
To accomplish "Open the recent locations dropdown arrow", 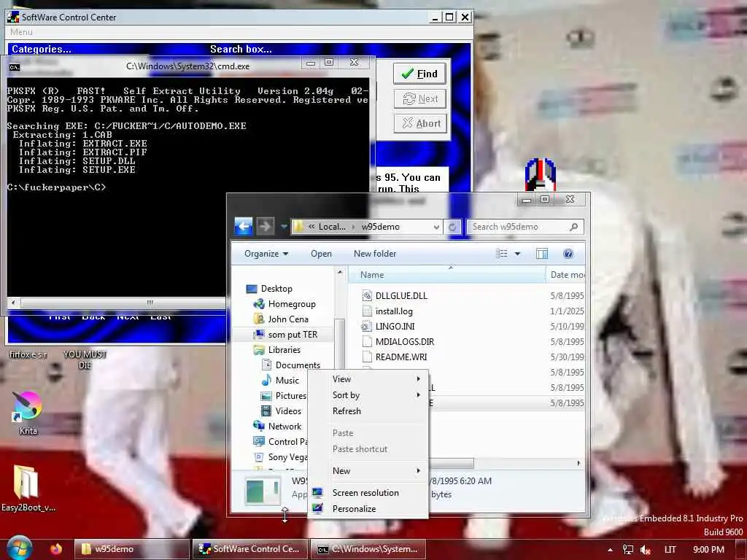I will pos(283,227).
